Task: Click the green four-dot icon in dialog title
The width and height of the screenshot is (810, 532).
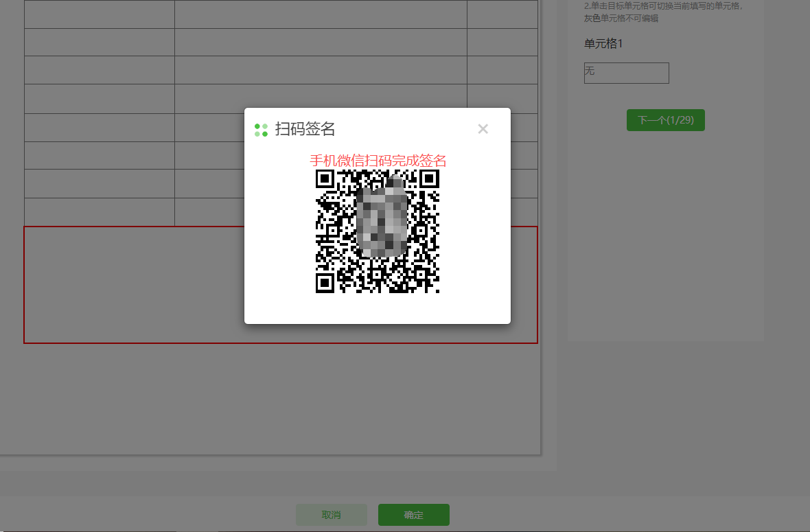Action: pos(261,130)
